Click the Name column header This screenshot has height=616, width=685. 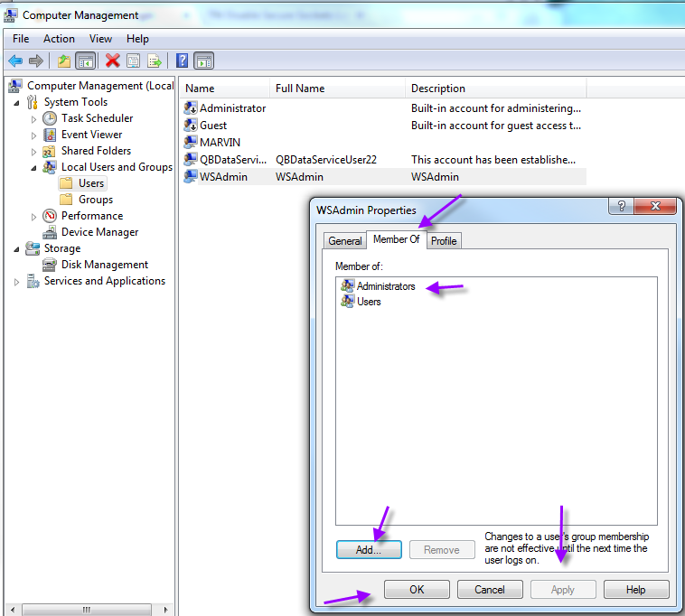(224, 89)
